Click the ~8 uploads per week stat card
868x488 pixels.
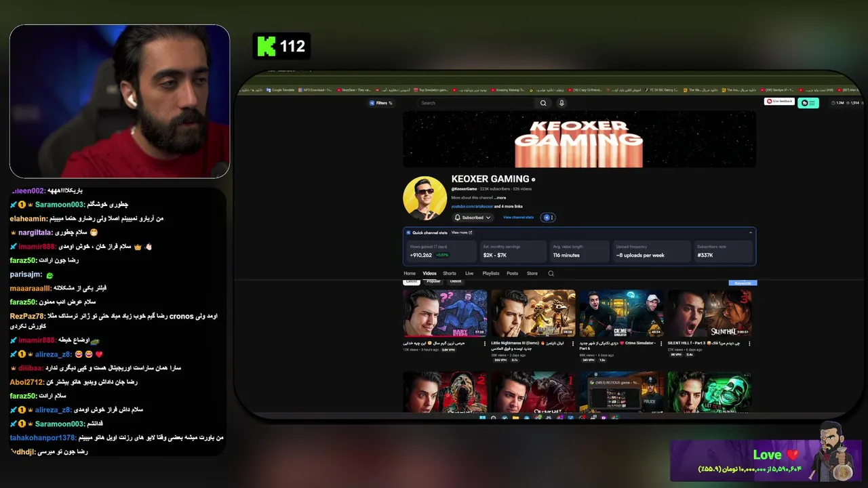651,251
